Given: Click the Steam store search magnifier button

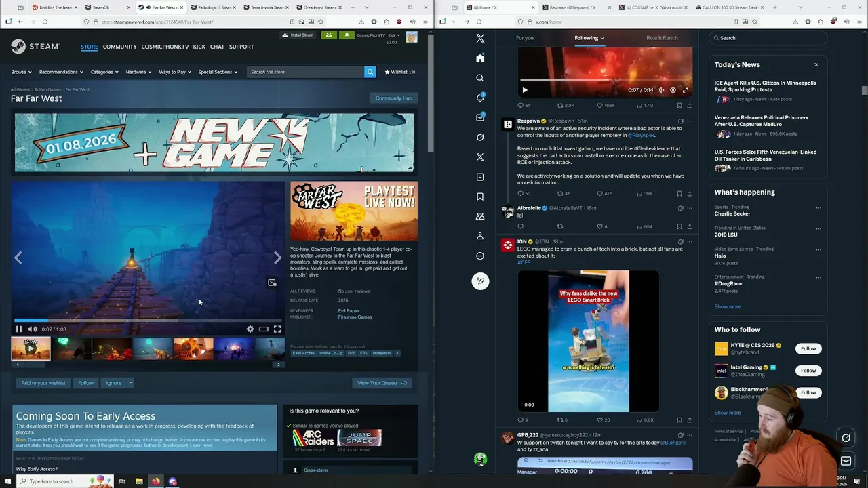Looking at the screenshot, I should click(x=370, y=72).
